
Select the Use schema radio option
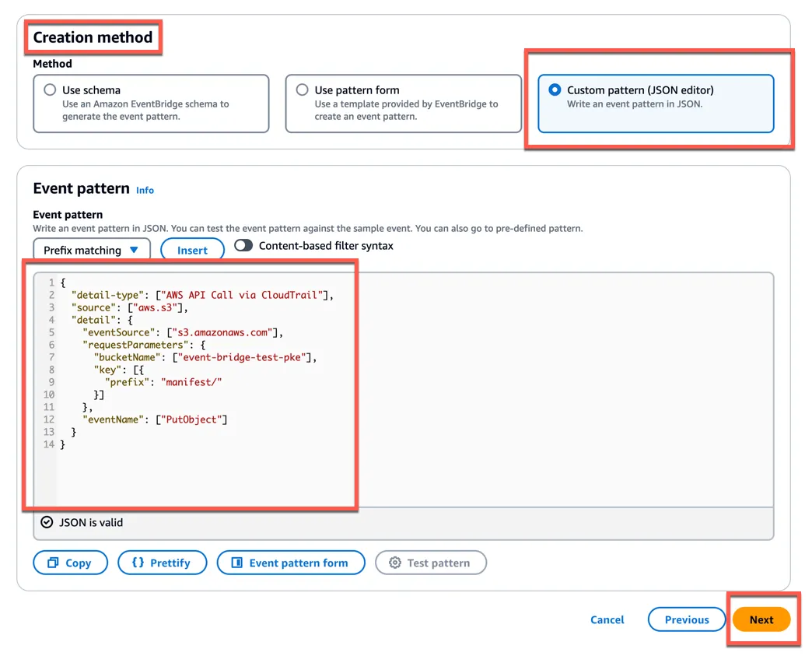(51, 90)
